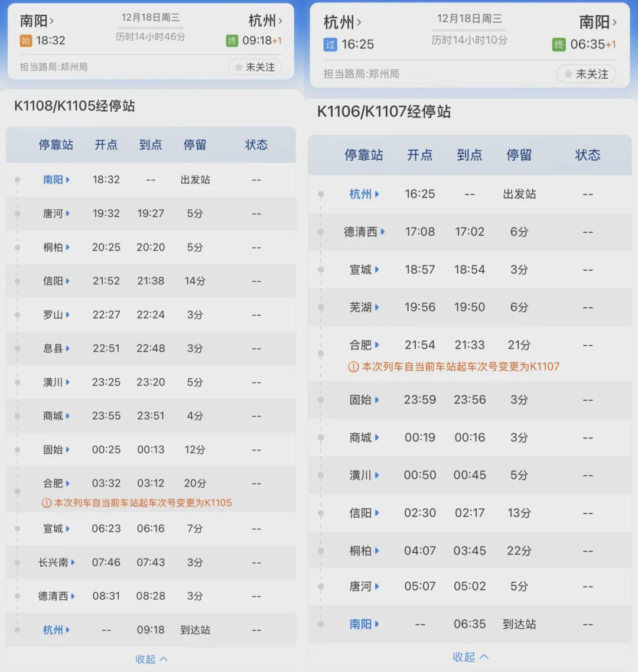Open 长兴南 station link

56,562
